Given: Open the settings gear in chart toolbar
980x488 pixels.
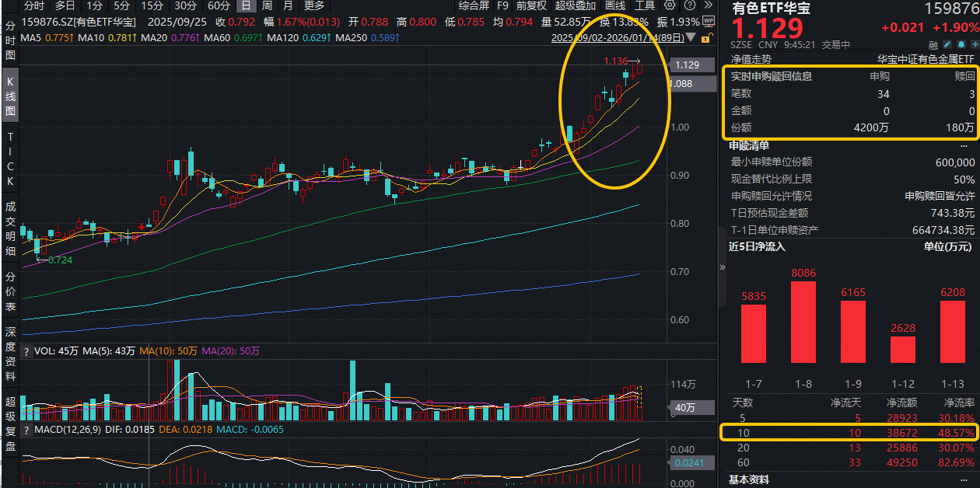Looking at the screenshot, I should [x=670, y=5].
